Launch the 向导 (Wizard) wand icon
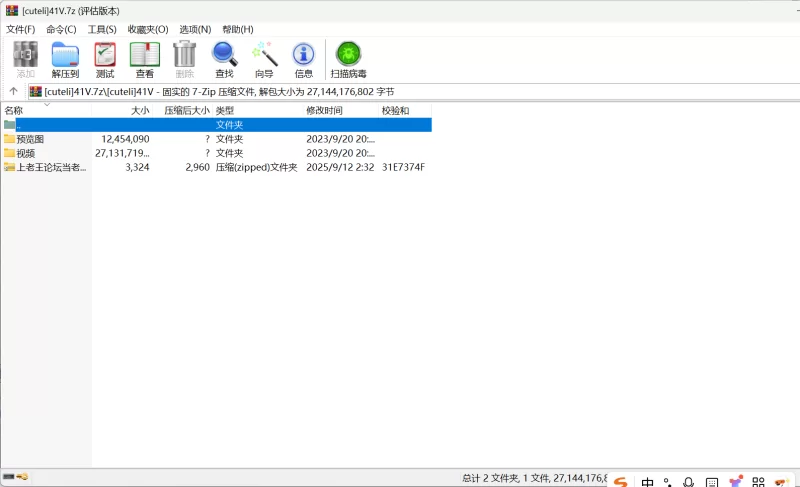 pos(264,54)
